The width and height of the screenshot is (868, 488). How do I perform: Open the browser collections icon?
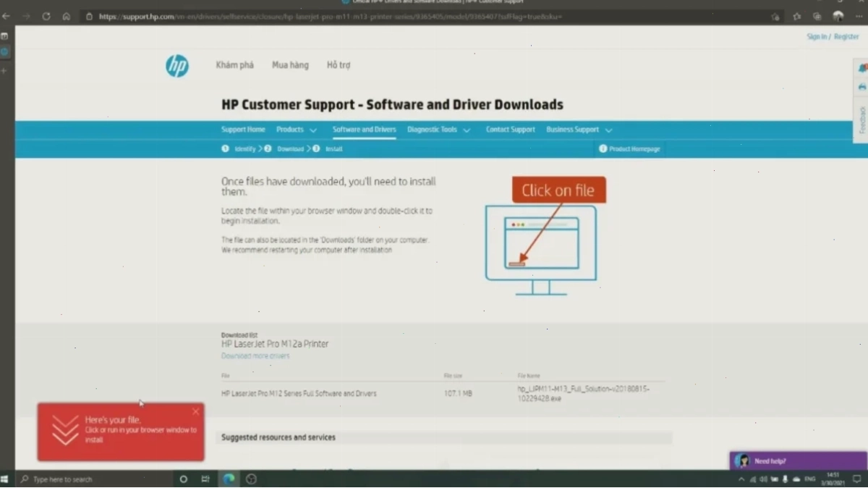click(817, 16)
